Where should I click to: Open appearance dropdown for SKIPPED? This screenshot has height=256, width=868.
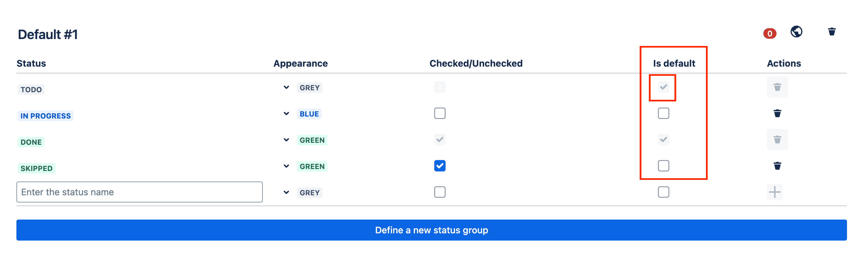tap(286, 166)
